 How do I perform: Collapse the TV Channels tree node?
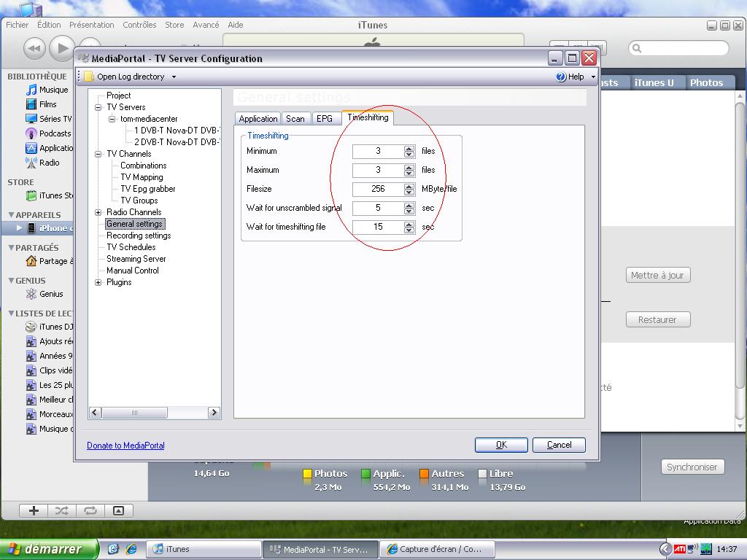(98, 154)
